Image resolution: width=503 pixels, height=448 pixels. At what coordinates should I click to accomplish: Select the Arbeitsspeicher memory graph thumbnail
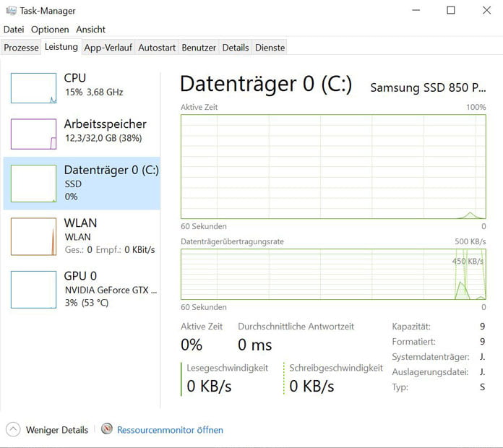(33, 134)
